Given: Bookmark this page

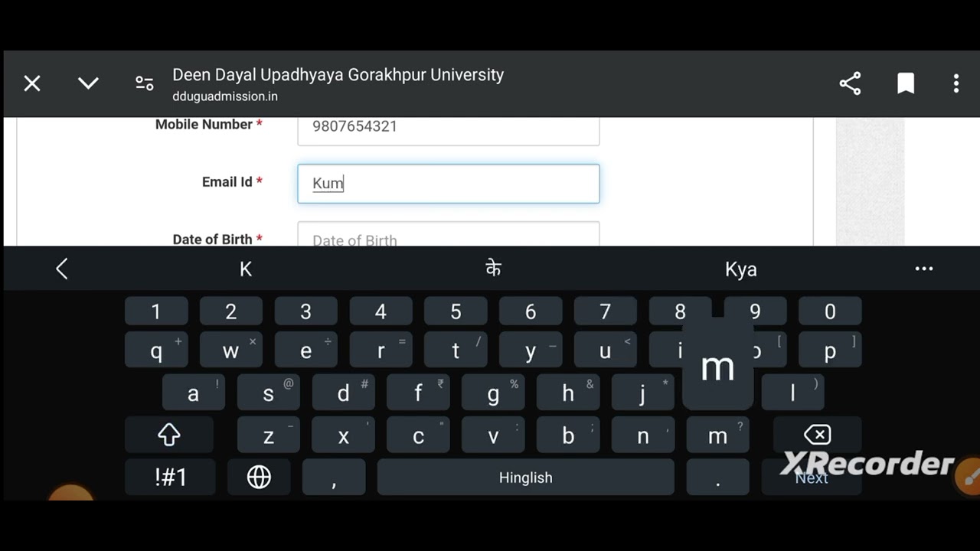Looking at the screenshot, I should [x=906, y=83].
